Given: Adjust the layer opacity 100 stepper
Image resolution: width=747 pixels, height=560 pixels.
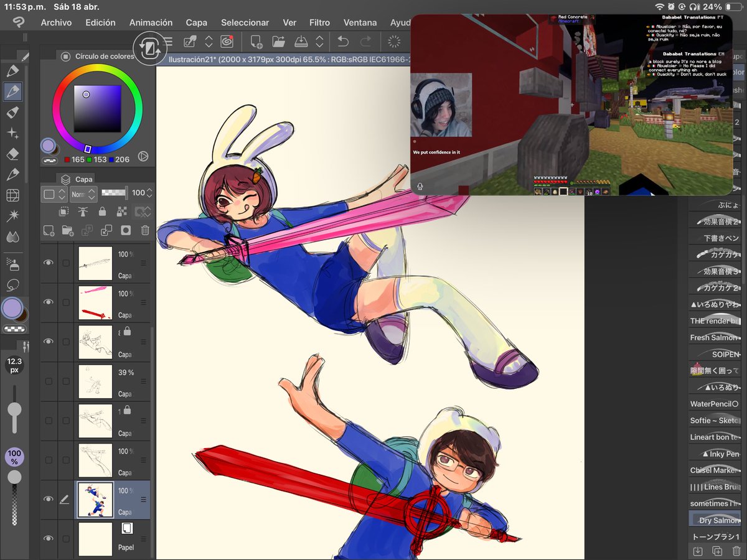Looking at the screenshot, I should [x=149, y=194].
